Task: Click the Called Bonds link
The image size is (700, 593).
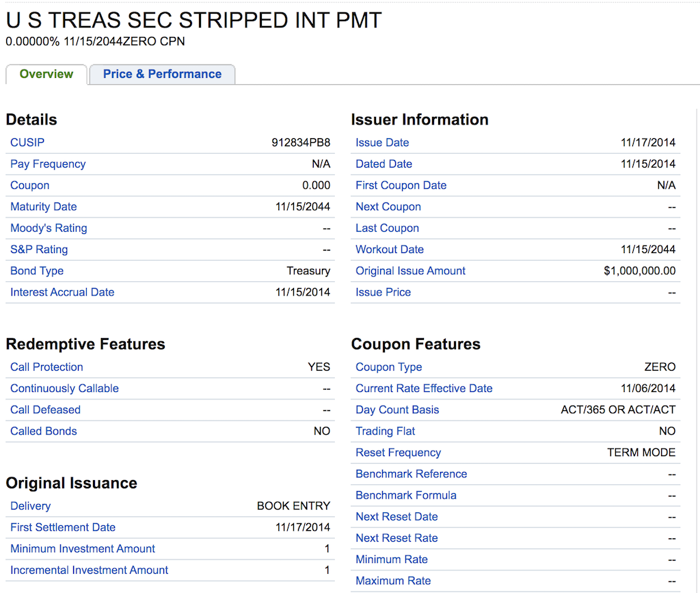Action: click(x=43, y=431)
